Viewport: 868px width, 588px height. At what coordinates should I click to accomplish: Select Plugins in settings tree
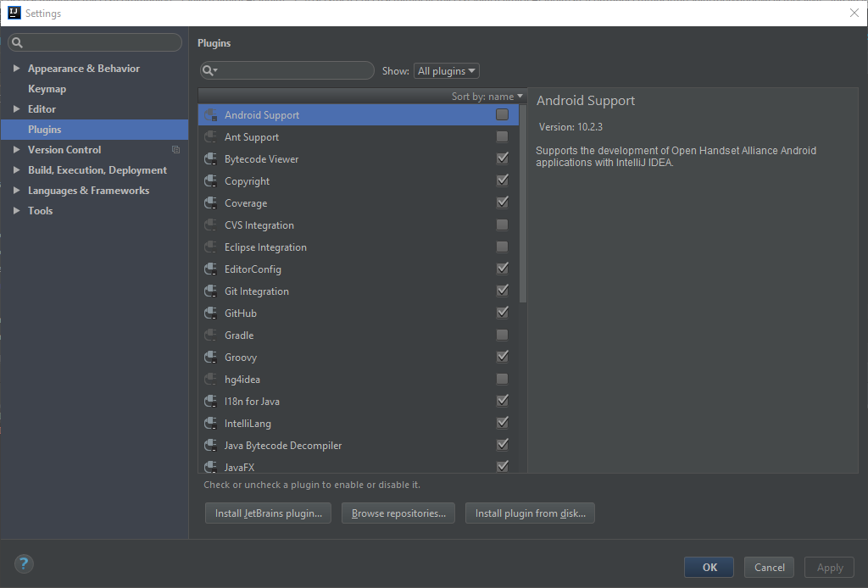95,130
